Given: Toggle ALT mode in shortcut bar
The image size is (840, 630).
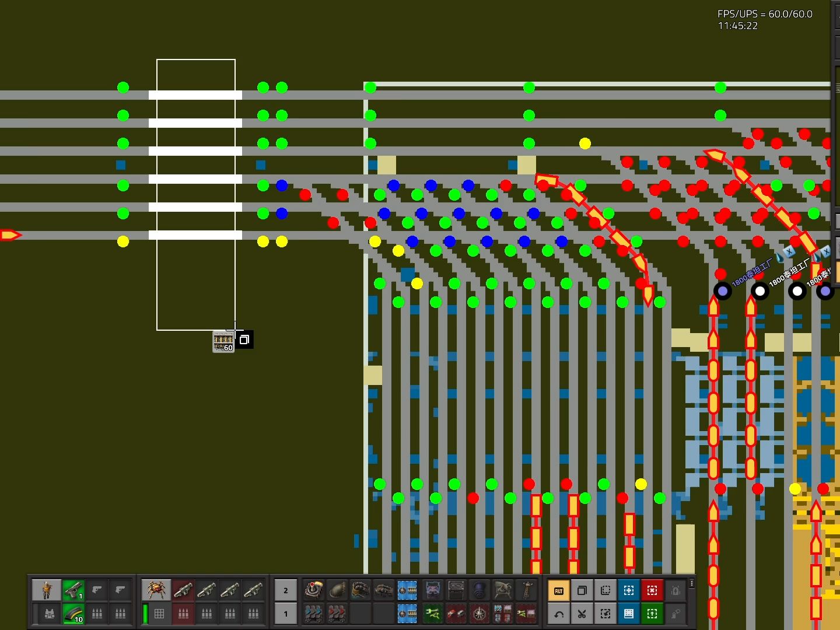Looking at the screenshot, I should click(x=559, y=590).
